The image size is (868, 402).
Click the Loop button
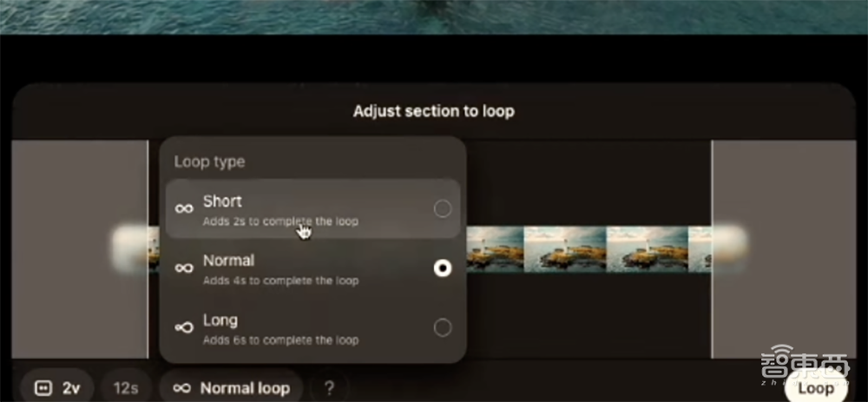point(816,387)
